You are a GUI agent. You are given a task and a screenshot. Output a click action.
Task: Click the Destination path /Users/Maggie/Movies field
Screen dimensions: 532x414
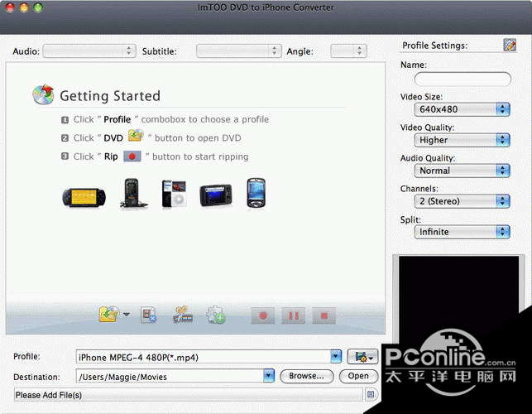pos(170,376)
